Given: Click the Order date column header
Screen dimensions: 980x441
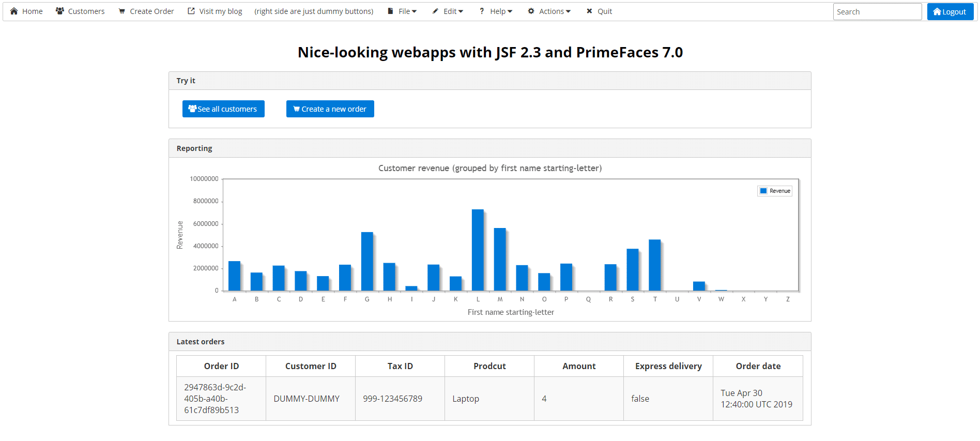Looking at the screenshot, I should [x=758, y=366].
